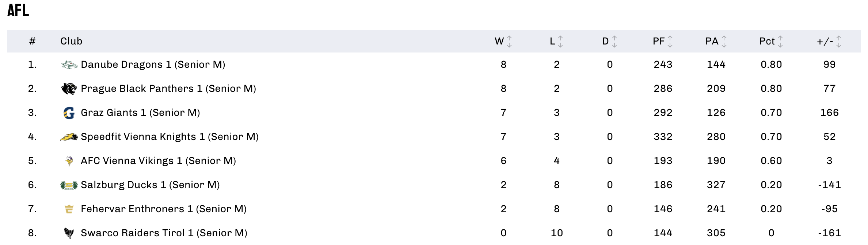
Task: Click the Prague Black Panthers logo
Action: 69,89
